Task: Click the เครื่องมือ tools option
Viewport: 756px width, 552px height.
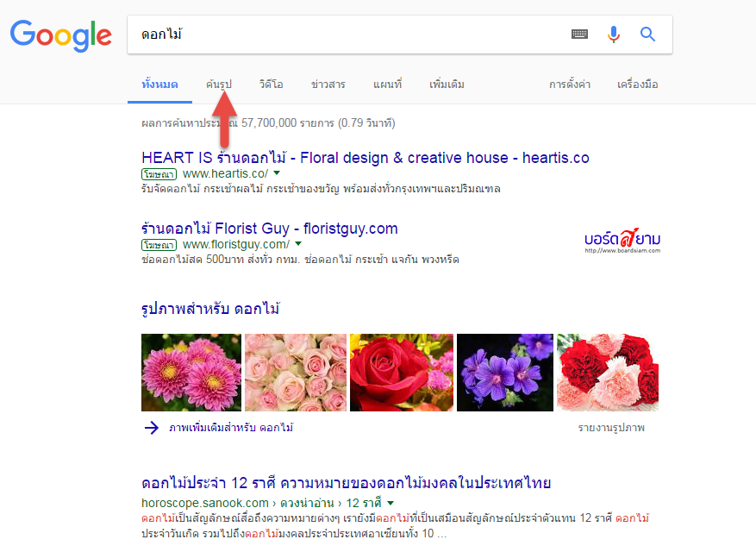Action: (x=638, y=85)
